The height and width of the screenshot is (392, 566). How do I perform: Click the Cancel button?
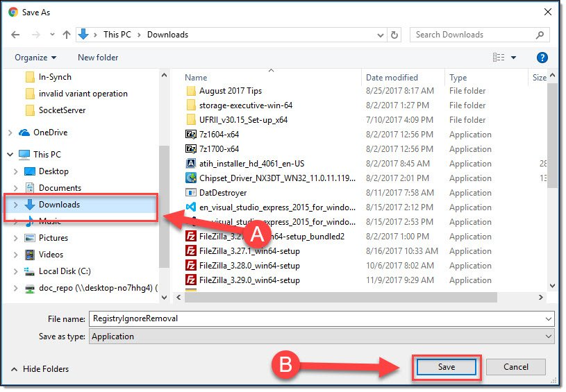pos(515,367)
